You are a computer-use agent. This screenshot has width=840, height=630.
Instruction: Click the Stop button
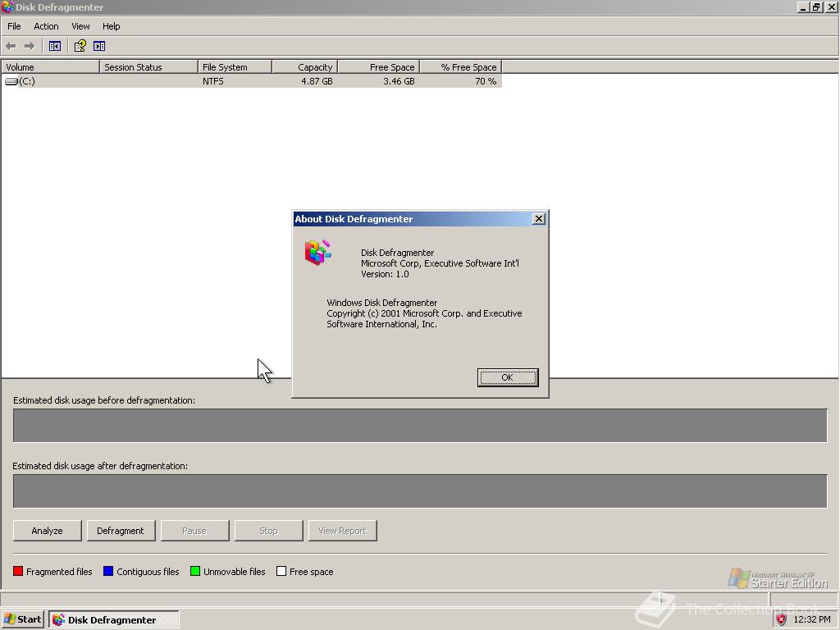click(268, 531)
